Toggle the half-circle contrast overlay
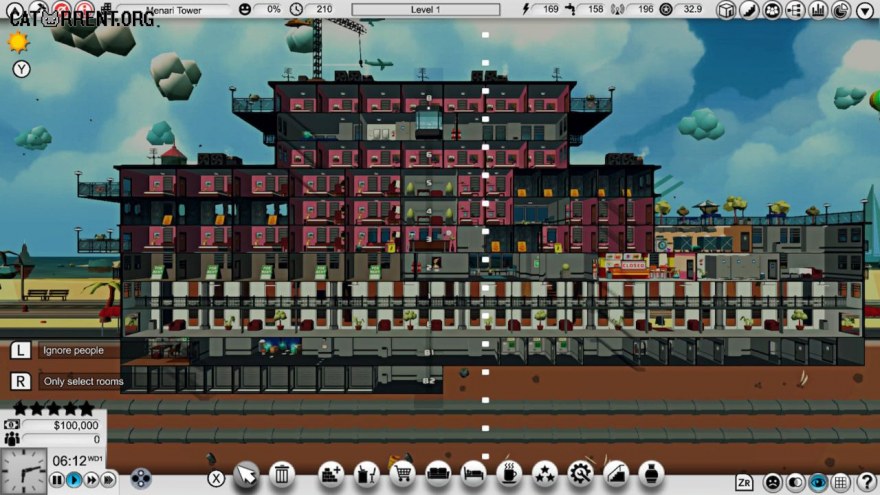The height and width of the screenshot is (495, 880). click(795, 482)
